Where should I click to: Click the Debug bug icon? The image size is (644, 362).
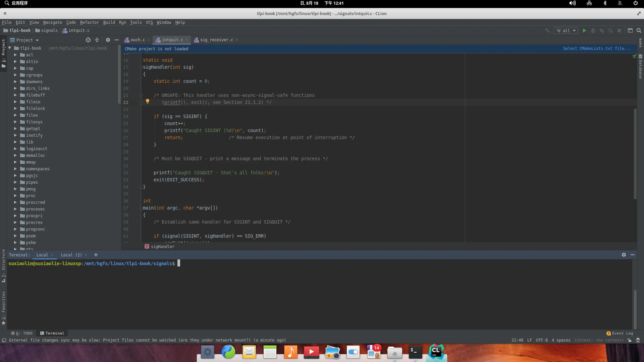tap(593, 30)
